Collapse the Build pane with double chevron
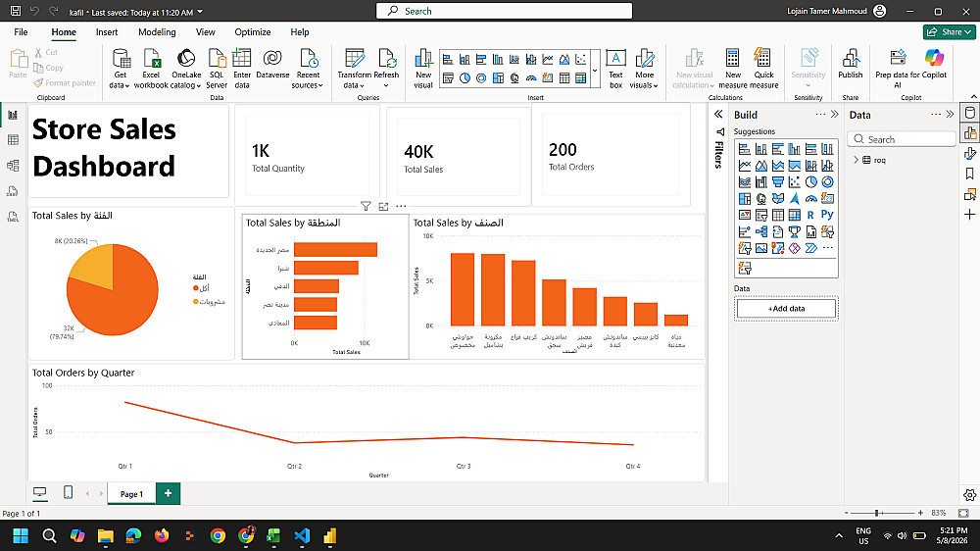The image size is (980, 551). 834,115
